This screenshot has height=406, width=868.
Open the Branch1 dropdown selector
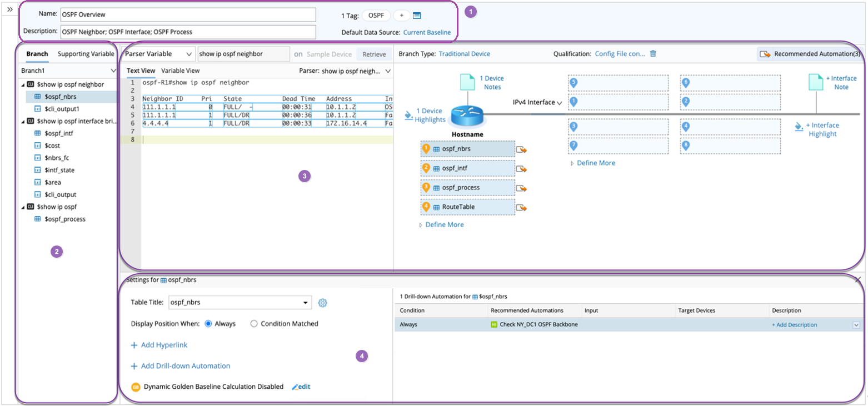(x=68, y=71)
